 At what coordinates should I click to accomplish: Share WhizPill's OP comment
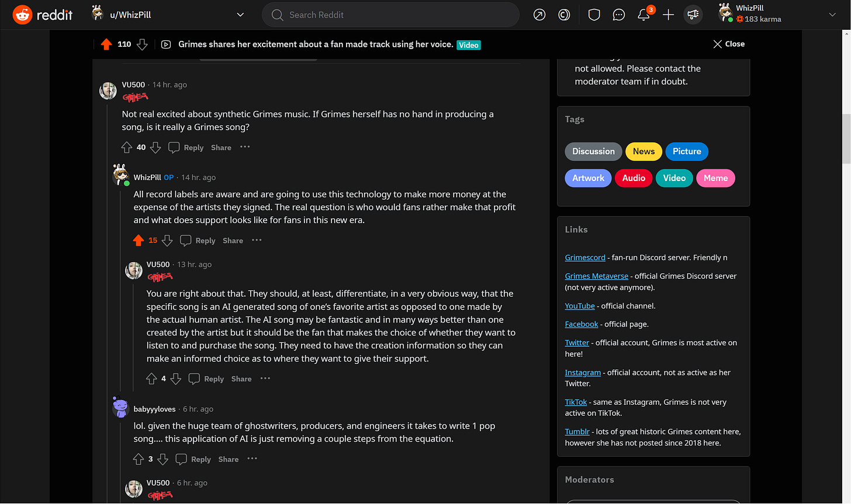[233, 241]
